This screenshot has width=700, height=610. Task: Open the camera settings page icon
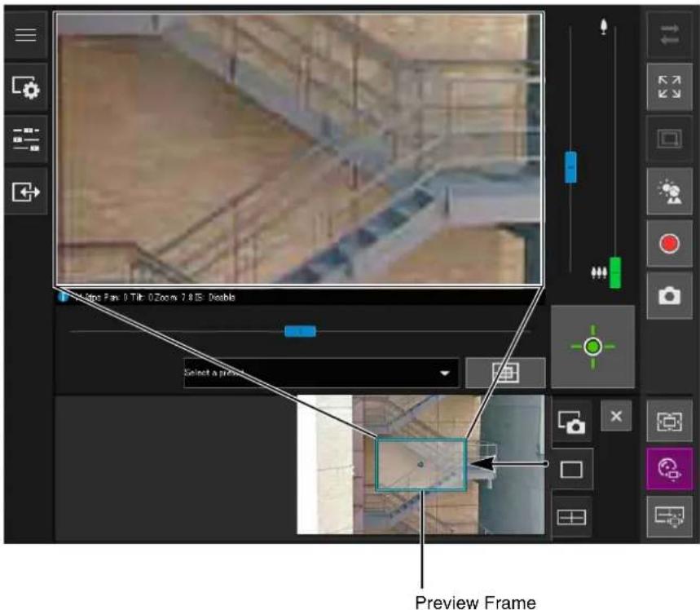(x=25, y=87)
